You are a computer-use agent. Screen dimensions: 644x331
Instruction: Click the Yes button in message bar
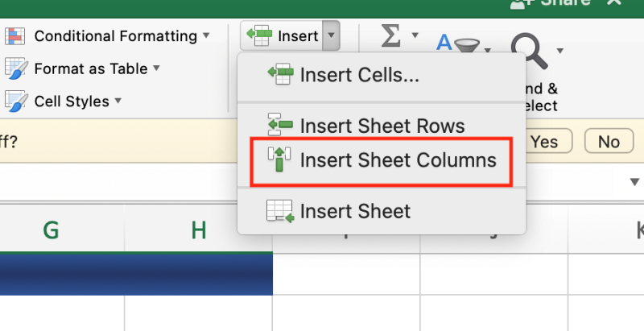coord(545,142)
